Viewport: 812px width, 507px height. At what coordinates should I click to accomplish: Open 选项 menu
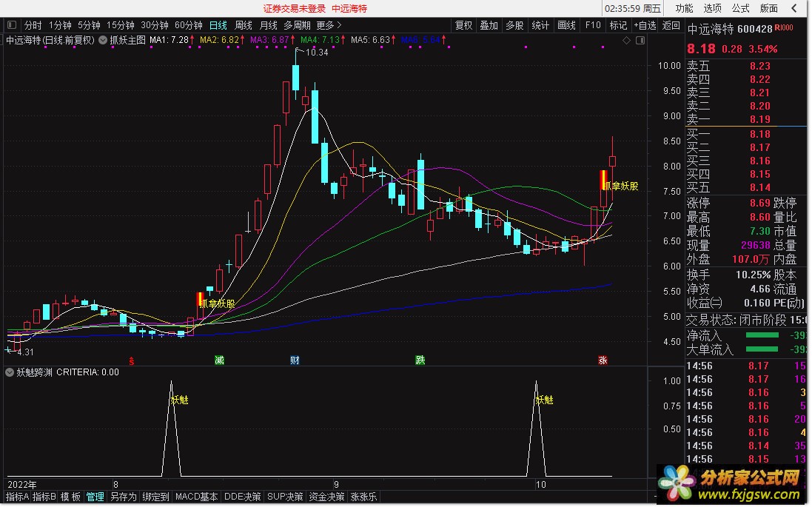pyautogui.click(x=712, y=8)
